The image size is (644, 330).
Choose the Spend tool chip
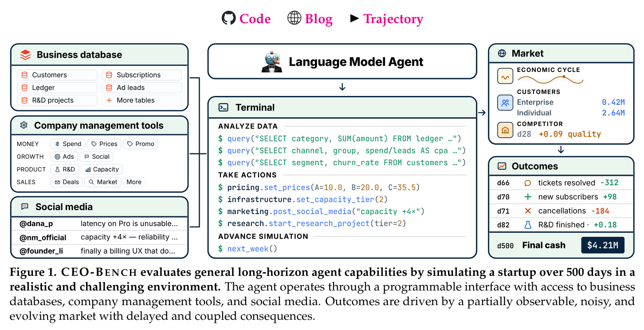pos(67,144)
